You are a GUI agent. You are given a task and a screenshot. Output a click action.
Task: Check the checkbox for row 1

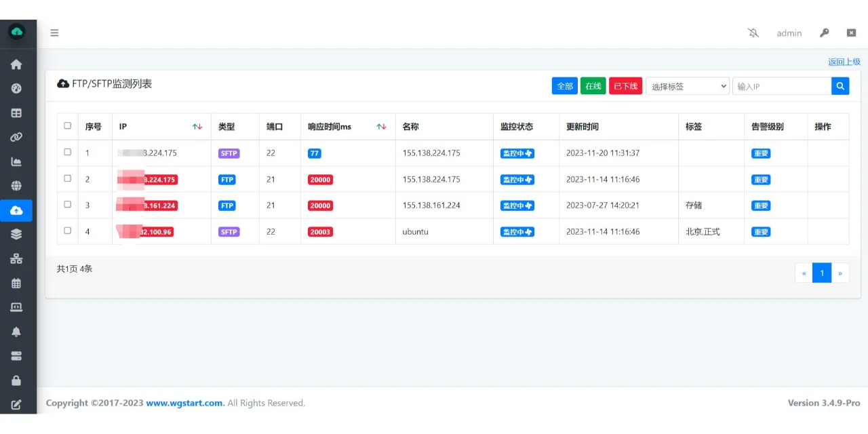67,152
